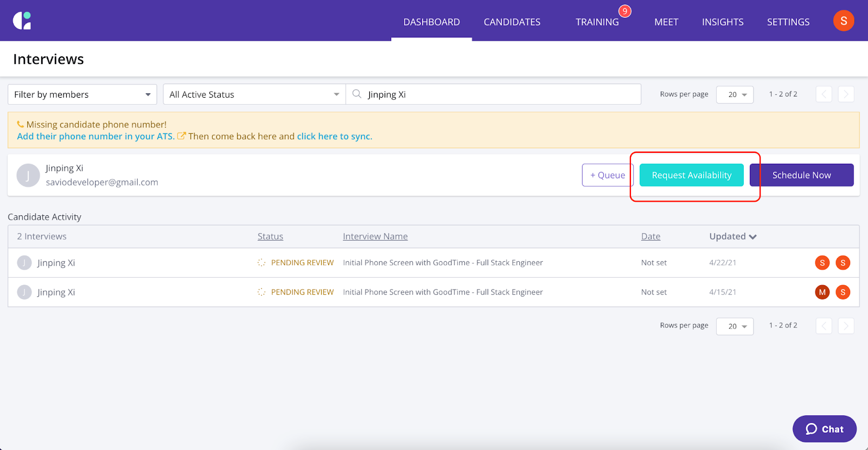
Task: Open the user avatar S menu
Action: pos(844,21)
